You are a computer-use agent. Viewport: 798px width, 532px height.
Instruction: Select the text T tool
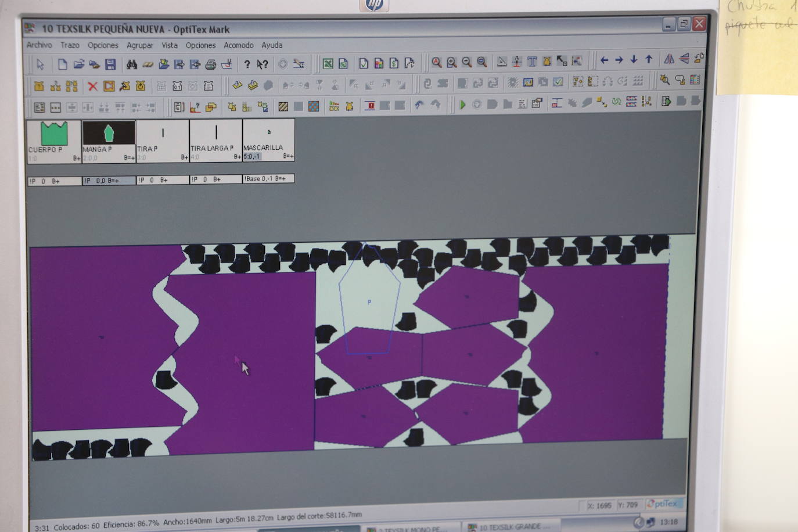531,62
